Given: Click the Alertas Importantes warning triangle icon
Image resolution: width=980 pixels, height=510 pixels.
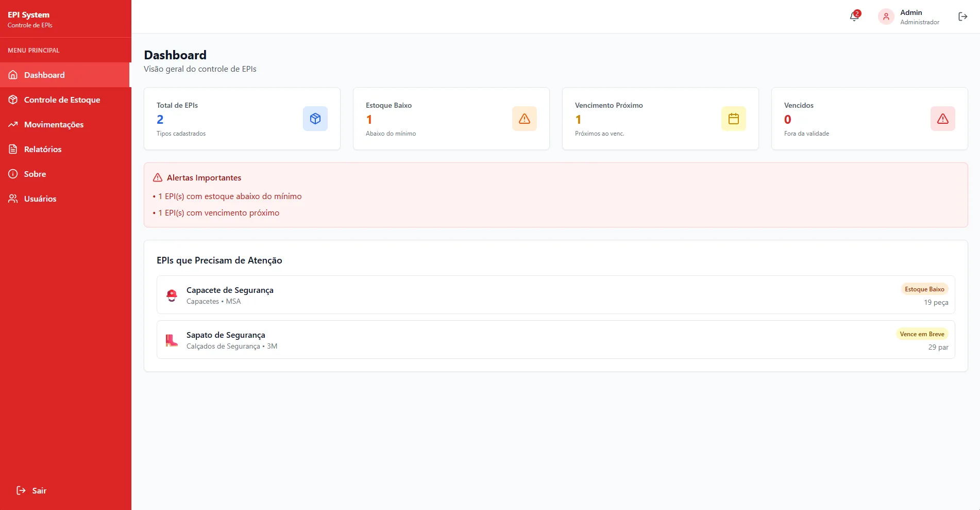Looking at the screenshot, I should [x=158, y=178].
